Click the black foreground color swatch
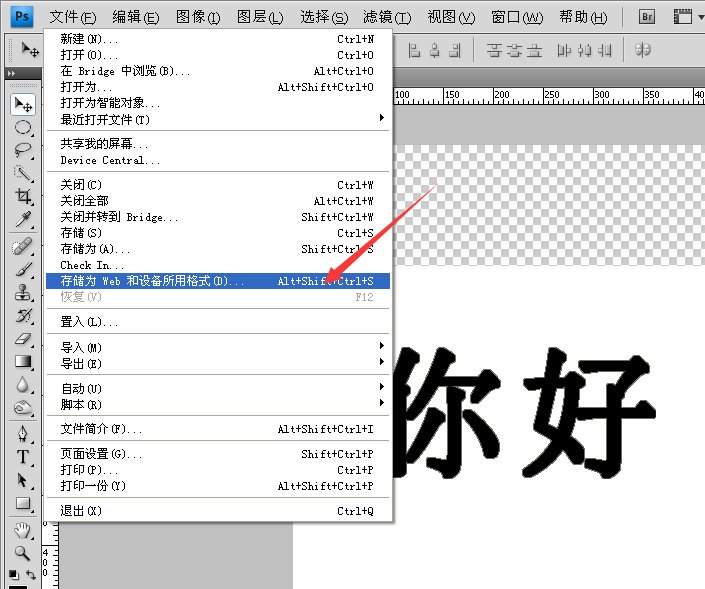Screen dimensions: 705x589 click(18, 586)
